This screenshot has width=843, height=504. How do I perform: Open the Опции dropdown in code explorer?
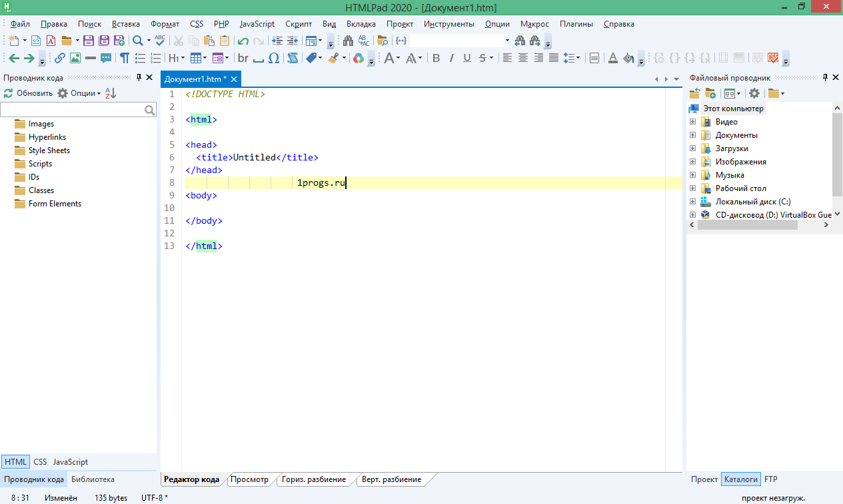[79, 93]
